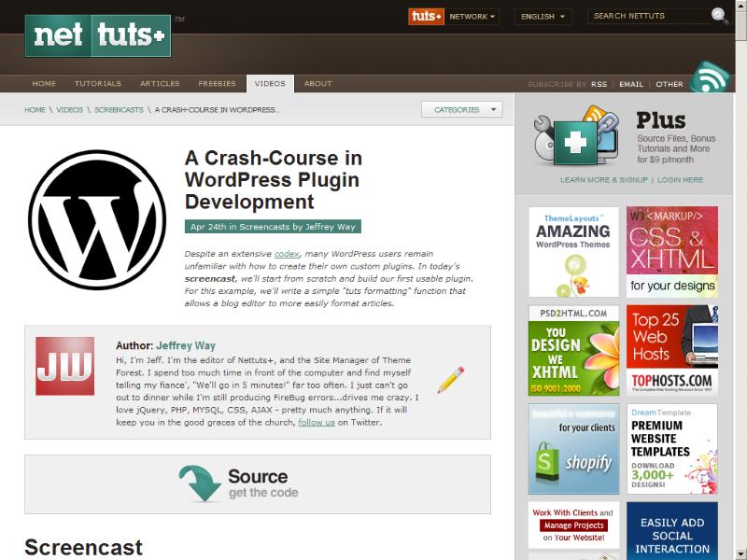Click Screencasts in the breadcrumb

[x=119, y=109]
